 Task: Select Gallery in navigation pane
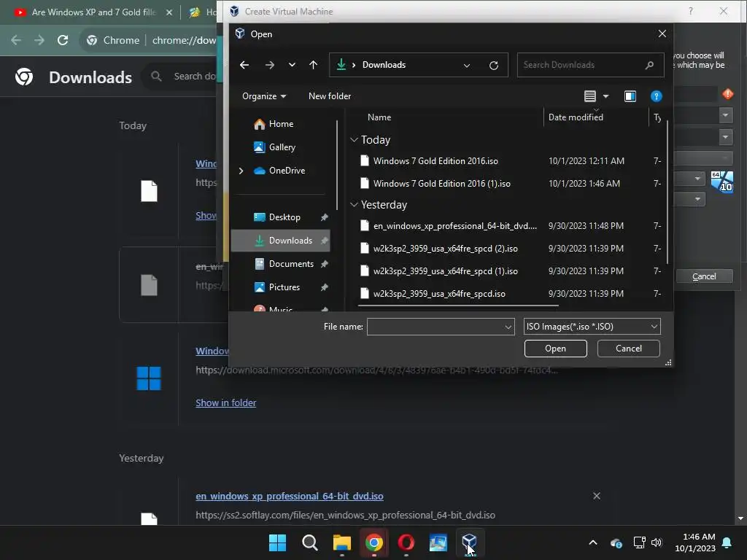[282, 147]
